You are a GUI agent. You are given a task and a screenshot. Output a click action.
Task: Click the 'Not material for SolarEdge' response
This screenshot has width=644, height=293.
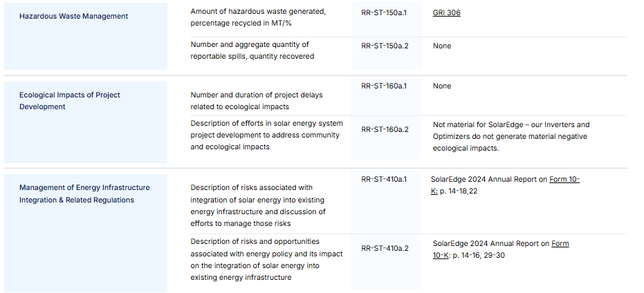pyautogui.click(x=511, y=137)
